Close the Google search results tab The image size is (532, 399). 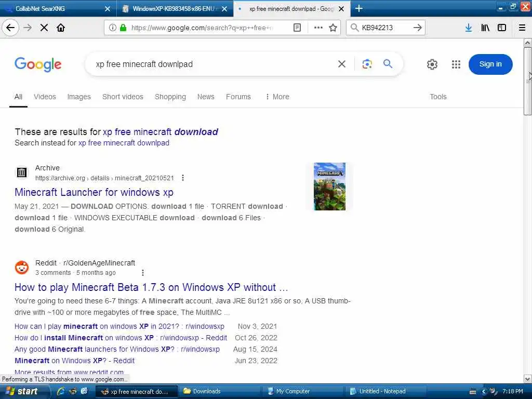click(342, 9)
